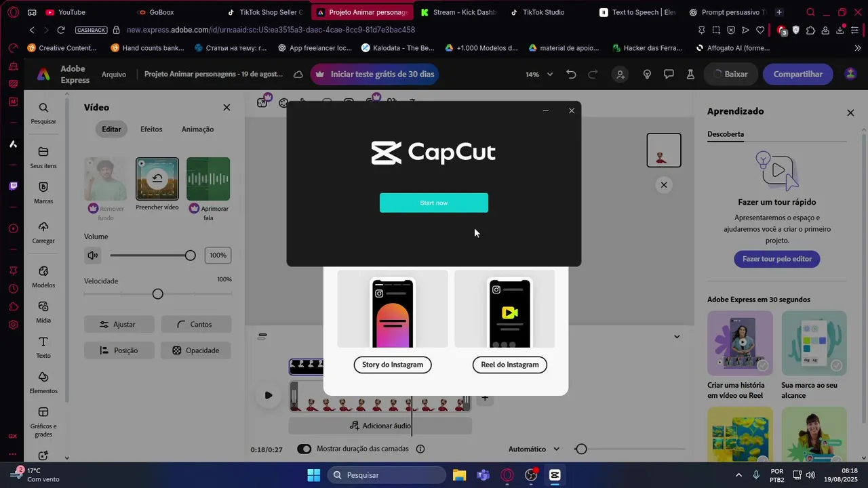Open the Mídia panel icon
The height and width of the screenshot is (488, 868).
click(43, 312)
